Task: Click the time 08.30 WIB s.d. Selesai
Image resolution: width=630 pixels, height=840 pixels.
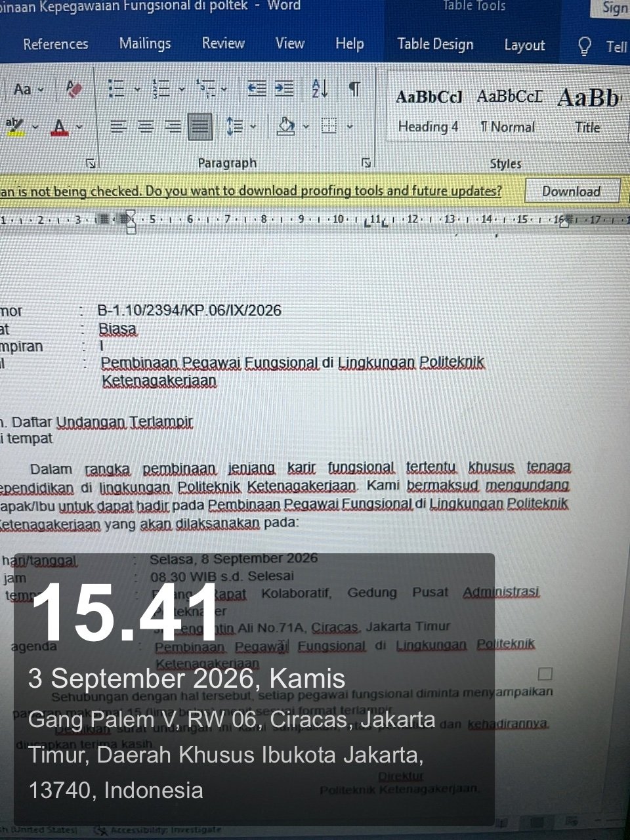Action: tap(222, 576)
